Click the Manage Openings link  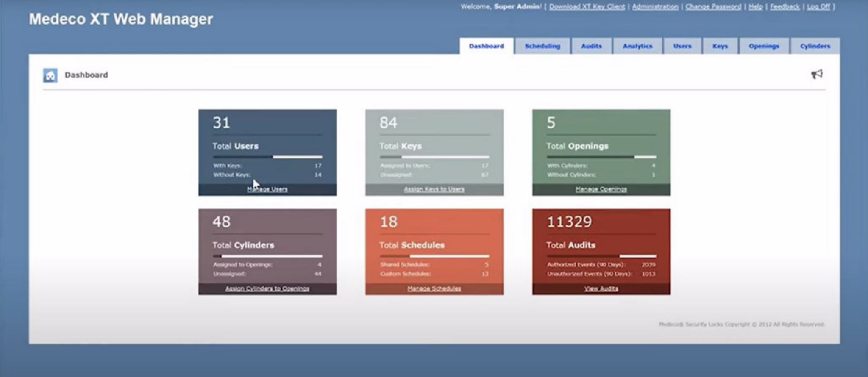[x=601, y=189]
